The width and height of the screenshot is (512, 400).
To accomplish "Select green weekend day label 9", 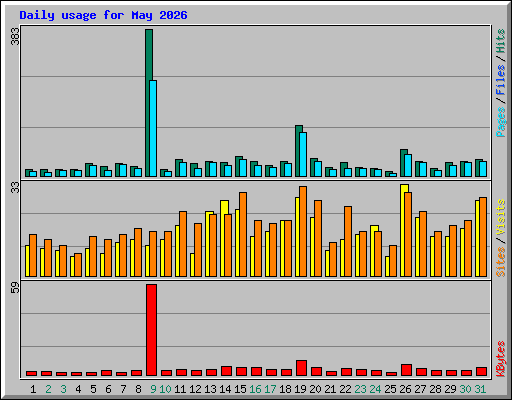I will pyautogui.click(x=153, y=389).
